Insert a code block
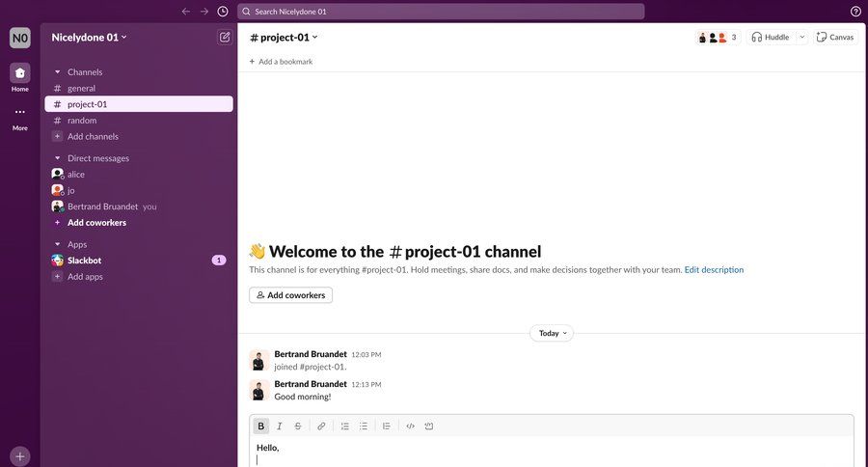Screen dimensions: 868x467 click(x=428, y=426)
